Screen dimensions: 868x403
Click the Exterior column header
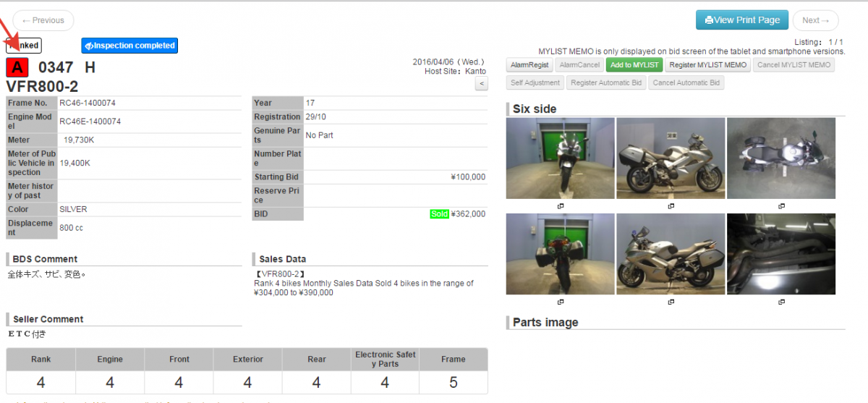pyautogui.click(x=247, y=359)
